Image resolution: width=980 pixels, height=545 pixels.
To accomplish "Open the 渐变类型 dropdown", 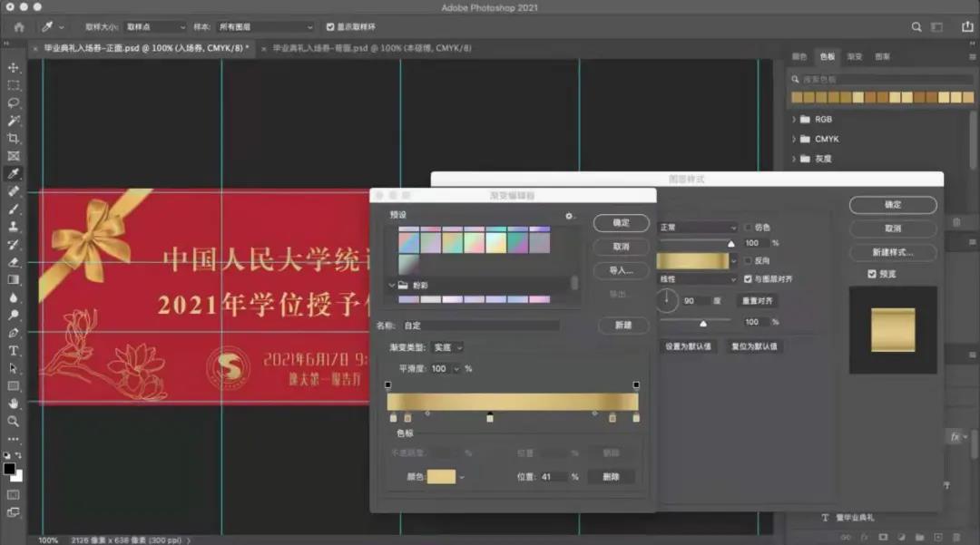I will point(446,347).
